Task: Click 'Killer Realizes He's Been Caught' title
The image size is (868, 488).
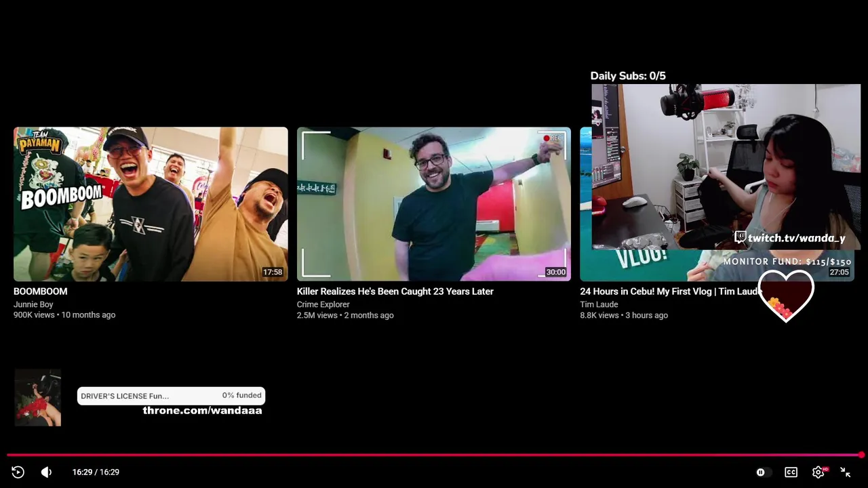Action: point(395,291)
